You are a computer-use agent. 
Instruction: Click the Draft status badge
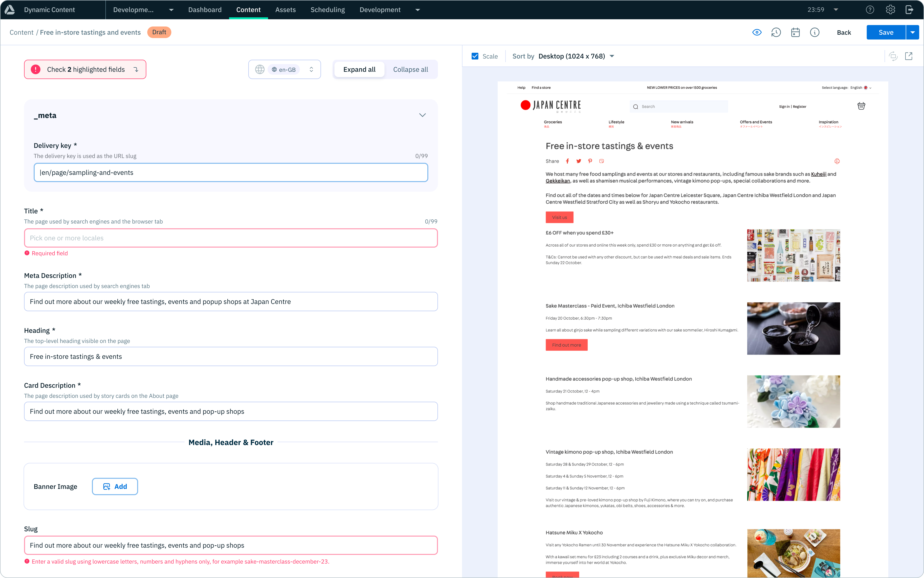[x=159, y=32]
